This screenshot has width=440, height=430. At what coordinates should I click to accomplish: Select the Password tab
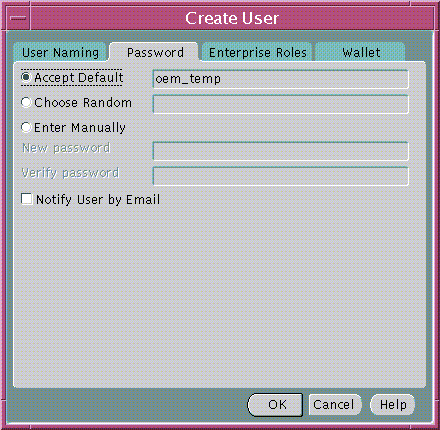pos(155,52)
